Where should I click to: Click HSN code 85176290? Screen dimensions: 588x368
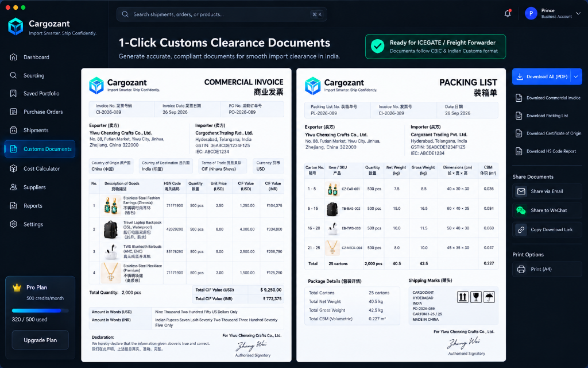(x=175, y=252)
